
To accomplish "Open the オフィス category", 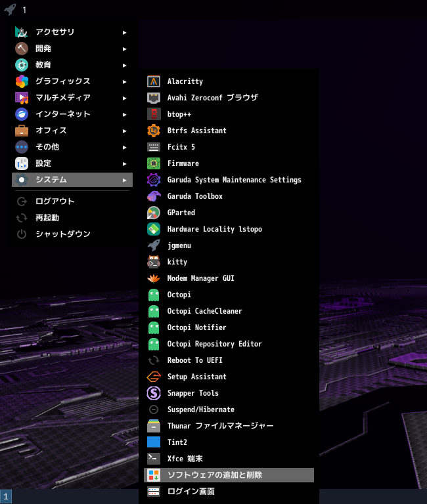I will (x=72, y=130).
